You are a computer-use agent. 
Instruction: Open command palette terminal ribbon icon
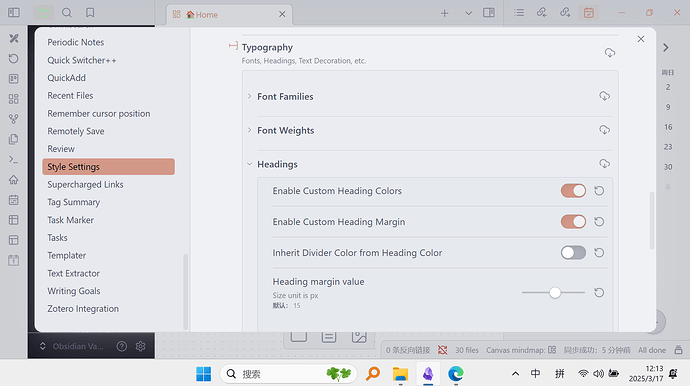[x=14, y=159]
